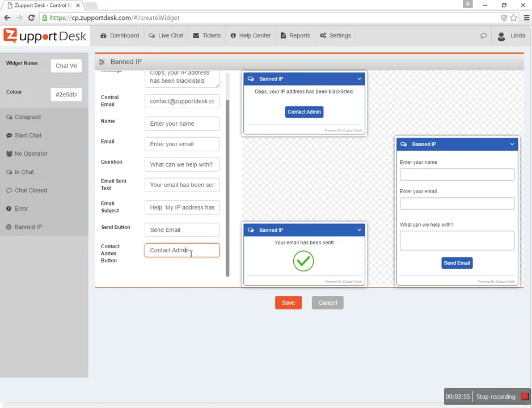Close the Zupport Desk browser tab
Image resolution: width=532 pixels, height=408 pixels.
coord(78,6)
